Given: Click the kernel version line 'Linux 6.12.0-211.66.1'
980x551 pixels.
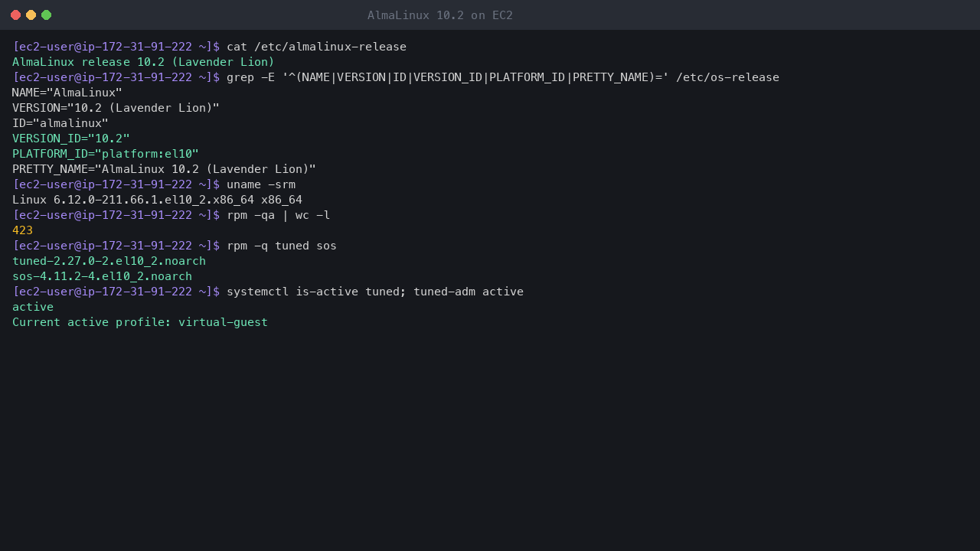Looking at the screenshot, I should coord(157,200).
